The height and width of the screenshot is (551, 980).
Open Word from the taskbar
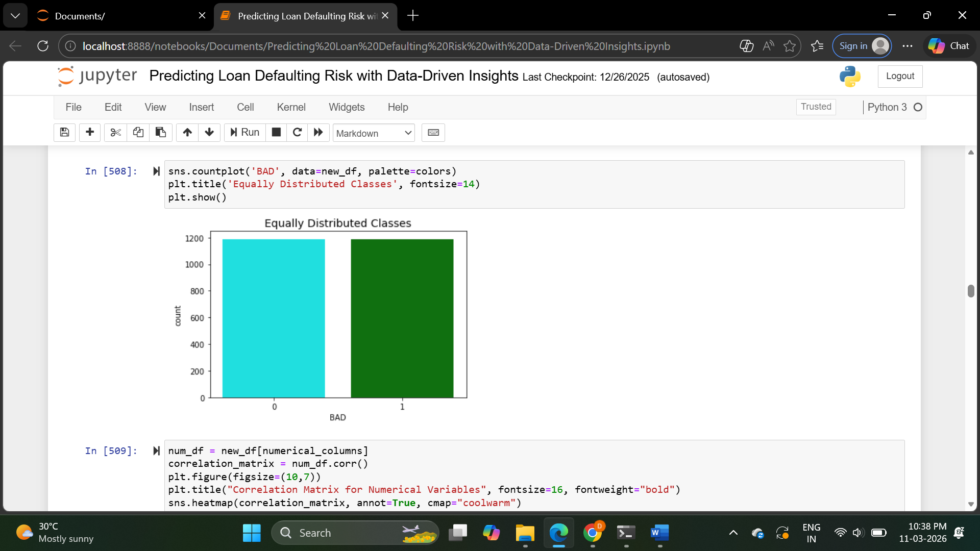point(659,533)
